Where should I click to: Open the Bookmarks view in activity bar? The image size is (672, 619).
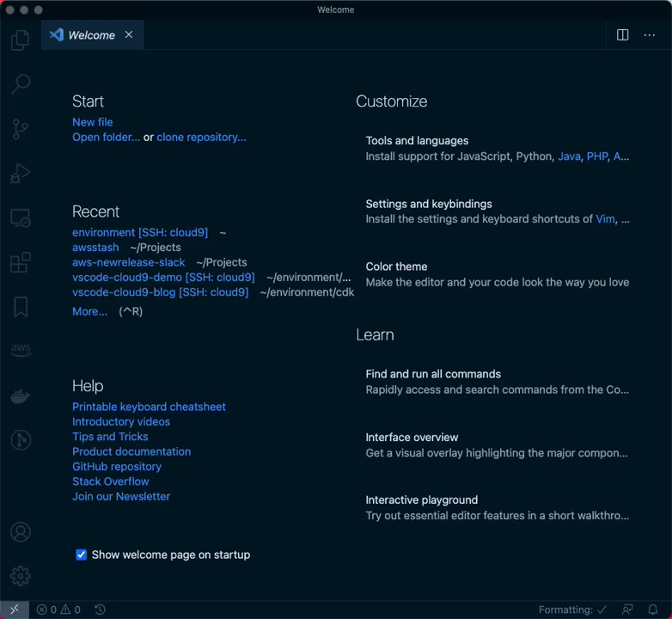tap(20, 307)
